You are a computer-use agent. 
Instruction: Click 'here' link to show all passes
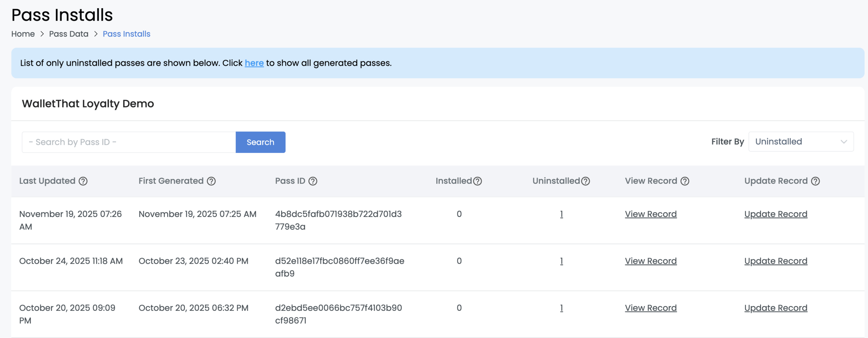point(254,63)
